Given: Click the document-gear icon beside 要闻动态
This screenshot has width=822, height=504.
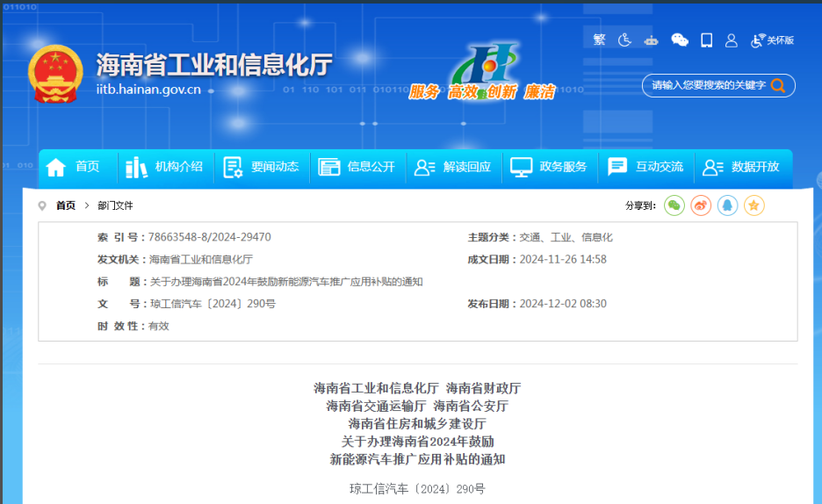Looking at the screenshot, I should point(233,167).
